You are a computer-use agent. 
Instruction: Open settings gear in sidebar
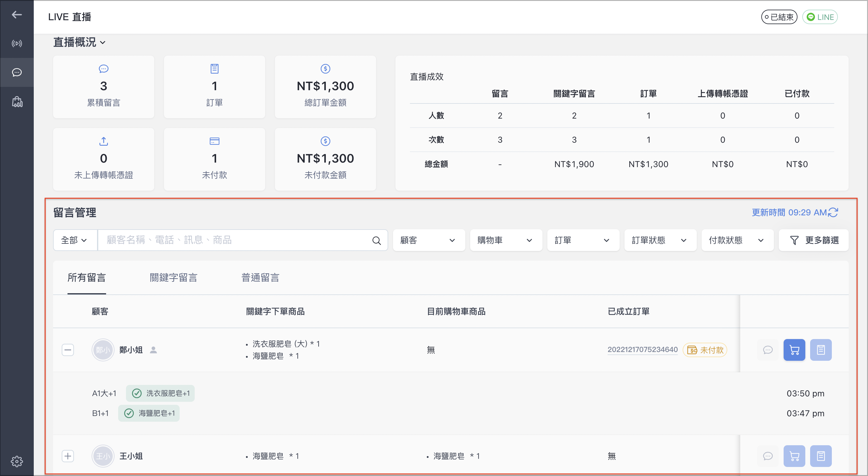click(x=17, y=461)
